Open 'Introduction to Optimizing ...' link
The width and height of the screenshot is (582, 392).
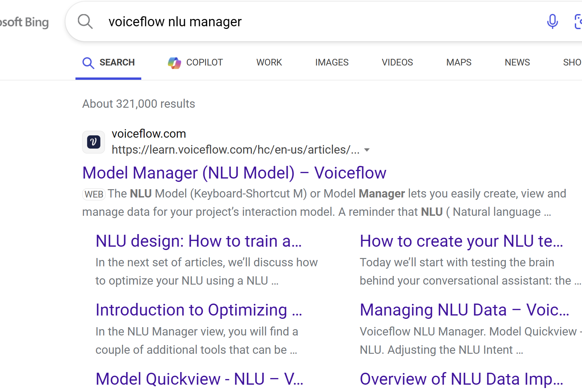199,310
